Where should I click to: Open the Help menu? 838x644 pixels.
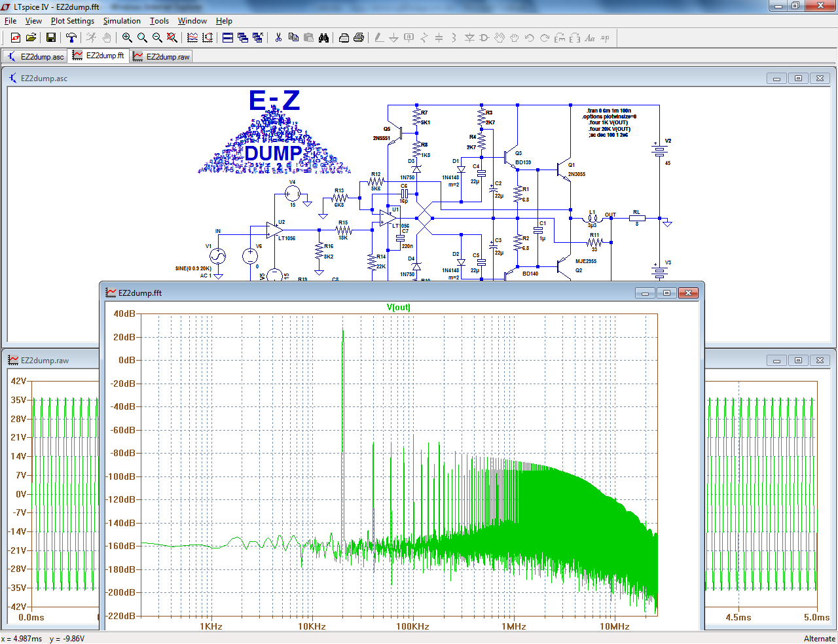click(x=224, y=21)
